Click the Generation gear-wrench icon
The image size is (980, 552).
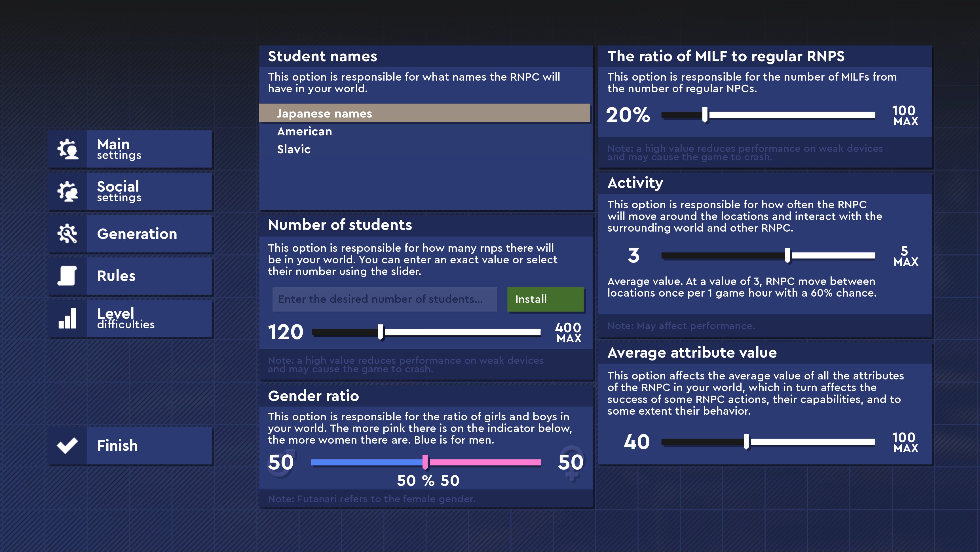67,233
